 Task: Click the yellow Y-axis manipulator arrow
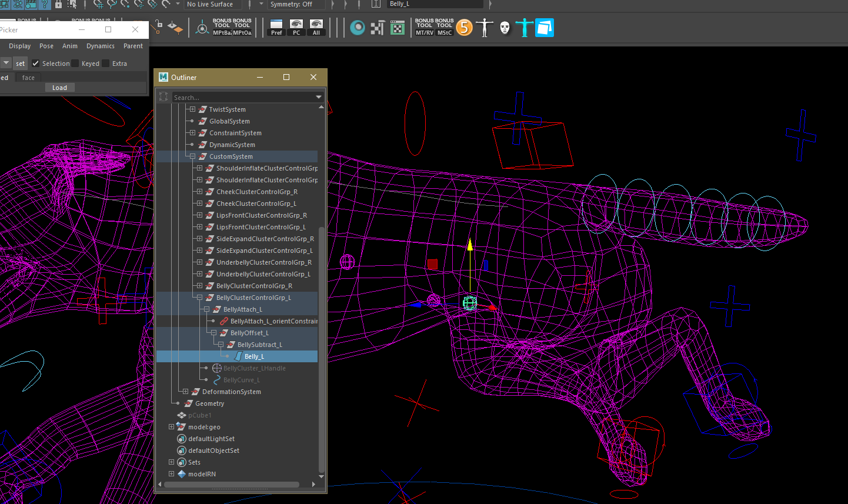(470, 244)
